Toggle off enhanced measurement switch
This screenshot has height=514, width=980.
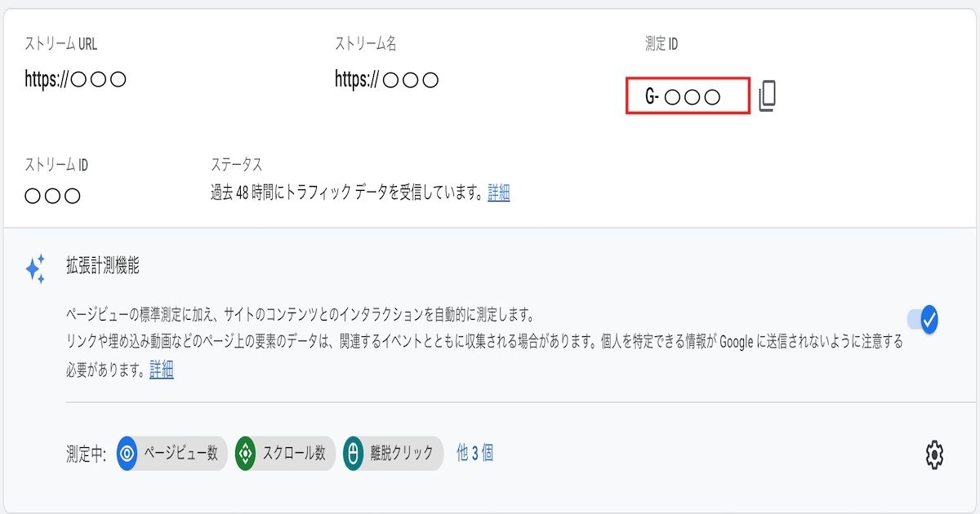[923, 320]
